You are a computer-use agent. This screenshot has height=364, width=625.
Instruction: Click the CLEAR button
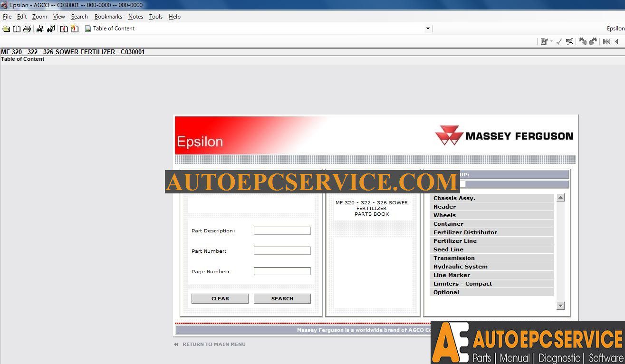point(220,298)
